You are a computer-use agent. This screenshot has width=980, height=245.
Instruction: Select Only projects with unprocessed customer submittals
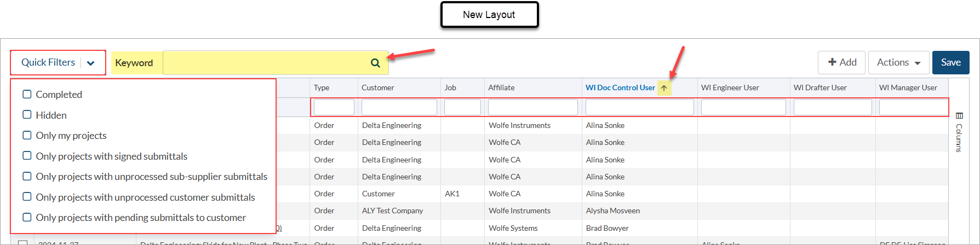pos(27,197)
